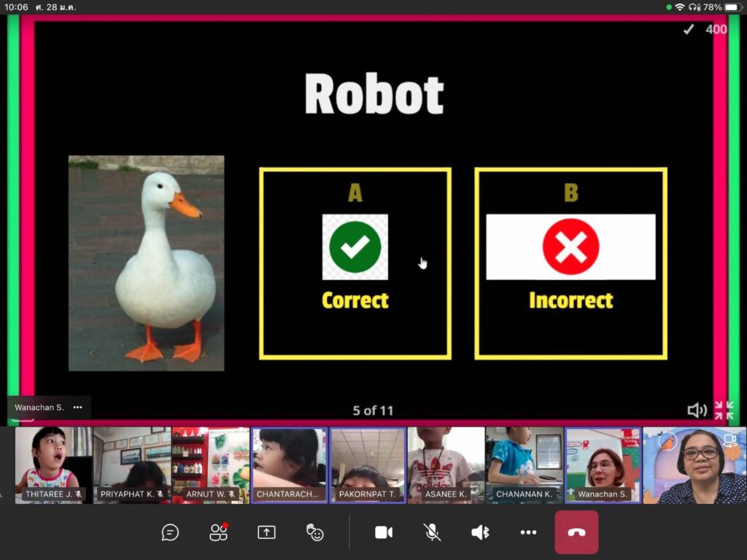
Task: Select the duck picture on the slide
Action: click(146, 263)
